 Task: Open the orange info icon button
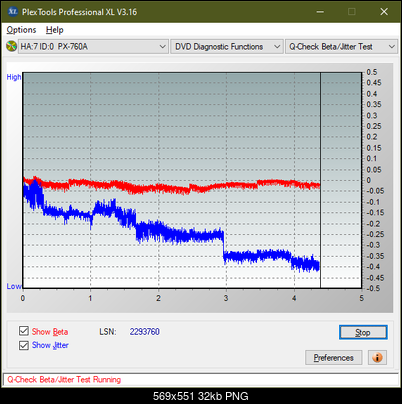coord(377,358)
